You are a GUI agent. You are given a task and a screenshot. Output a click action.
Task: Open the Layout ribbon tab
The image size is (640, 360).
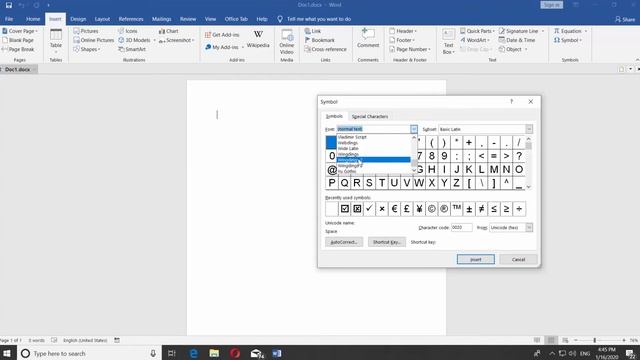[x=102, y=19]
